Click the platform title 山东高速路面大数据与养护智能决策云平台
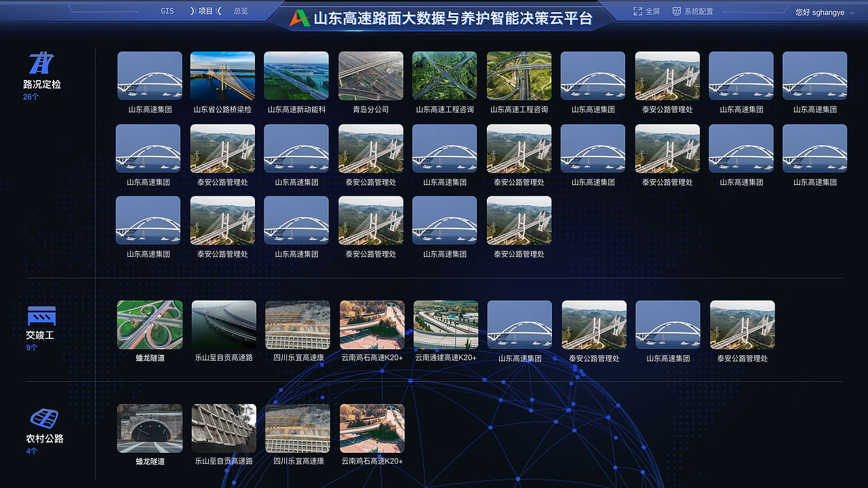This screenshot has height=488, width=868. 453,19
